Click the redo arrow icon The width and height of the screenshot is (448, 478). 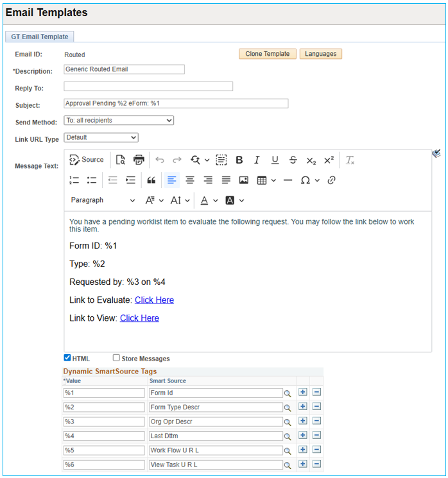tap(177, 160)
